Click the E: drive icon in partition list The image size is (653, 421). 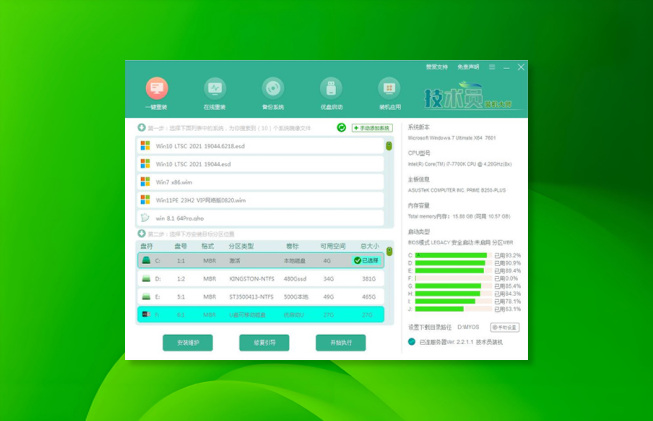[x=146, y=296]
